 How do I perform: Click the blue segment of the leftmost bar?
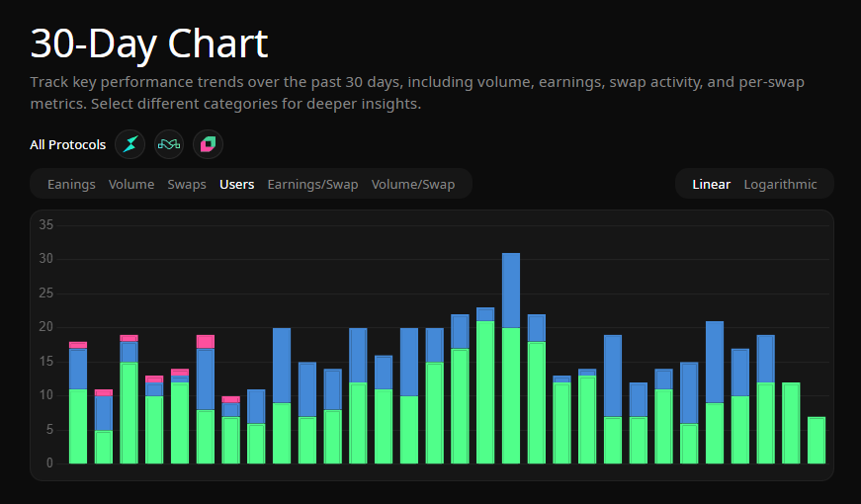[x=78, y=369]
